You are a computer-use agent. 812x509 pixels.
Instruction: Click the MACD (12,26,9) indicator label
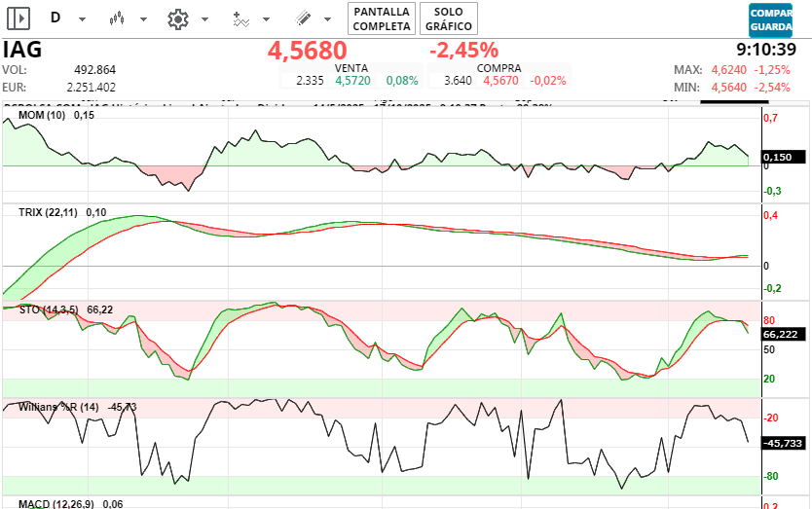(56, 504)
